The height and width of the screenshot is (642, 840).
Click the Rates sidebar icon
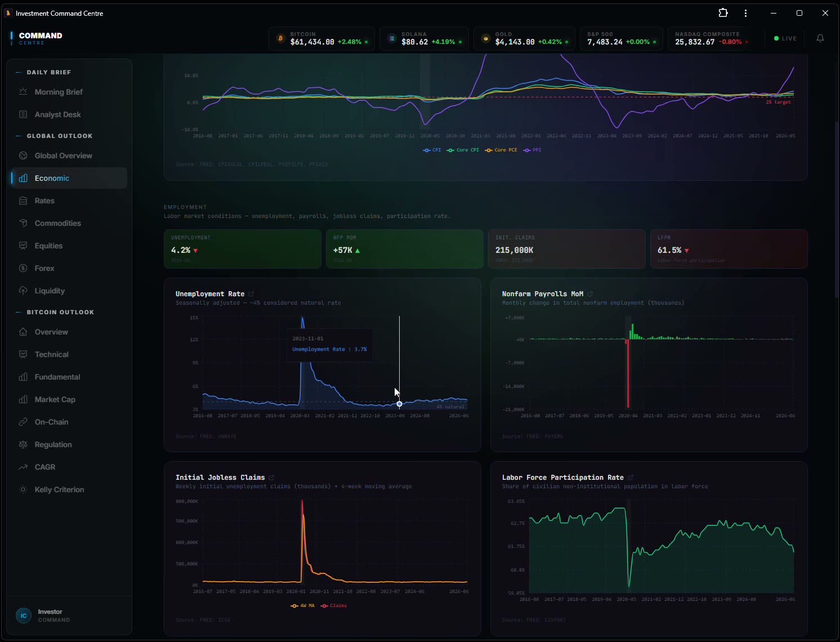(x=23, y=200)
